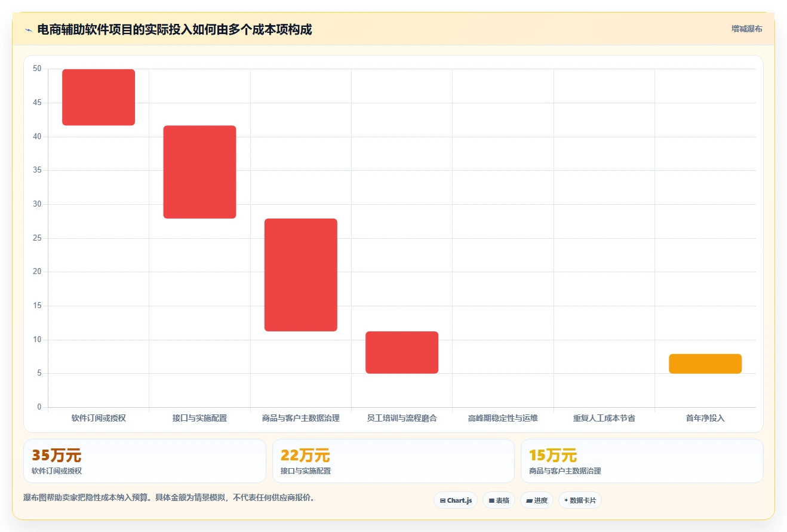Click the x-axis label 重复人工成本节省
This screenshot has width=787, height=532.
coord(604,418)
